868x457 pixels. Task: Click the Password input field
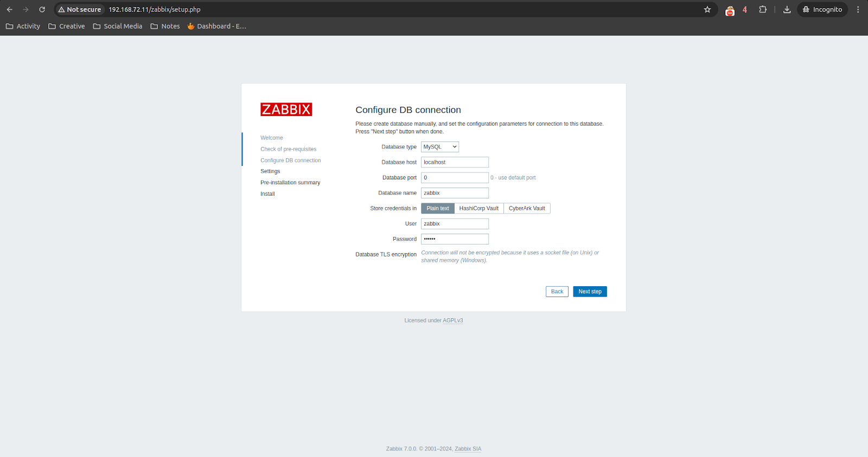pos(455,239)
